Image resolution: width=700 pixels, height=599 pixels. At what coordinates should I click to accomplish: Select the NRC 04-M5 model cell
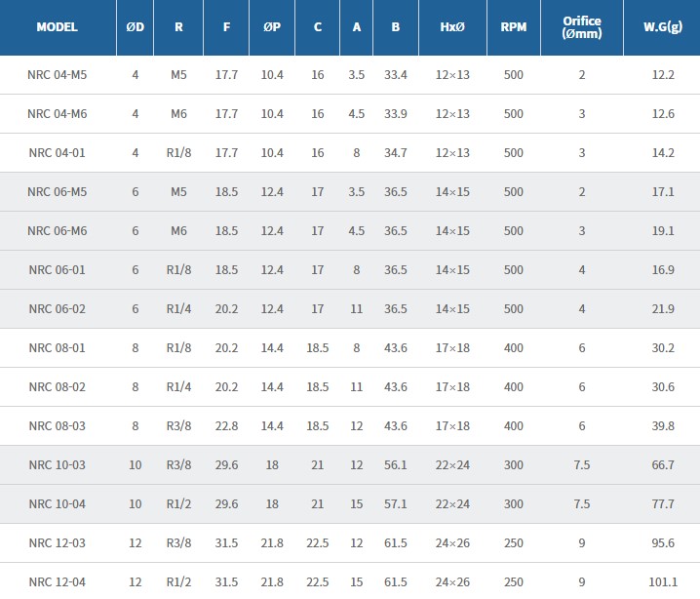point(58,75)
